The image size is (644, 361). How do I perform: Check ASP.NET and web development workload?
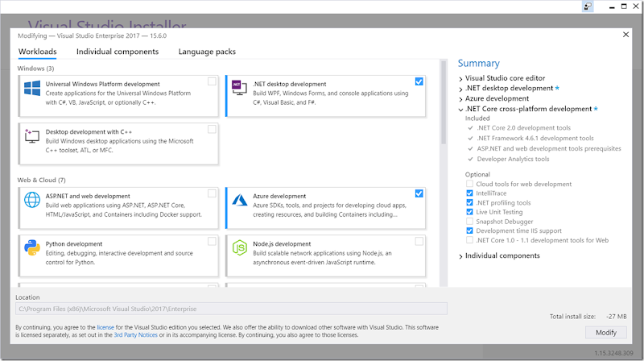point(212,193)
